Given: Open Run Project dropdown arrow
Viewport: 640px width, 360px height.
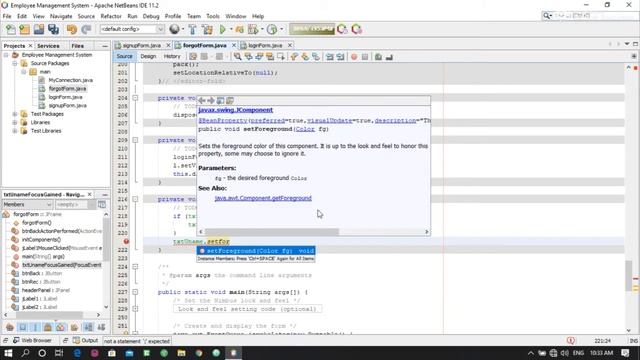Looking at the screenshot, I should click(231, 29).
